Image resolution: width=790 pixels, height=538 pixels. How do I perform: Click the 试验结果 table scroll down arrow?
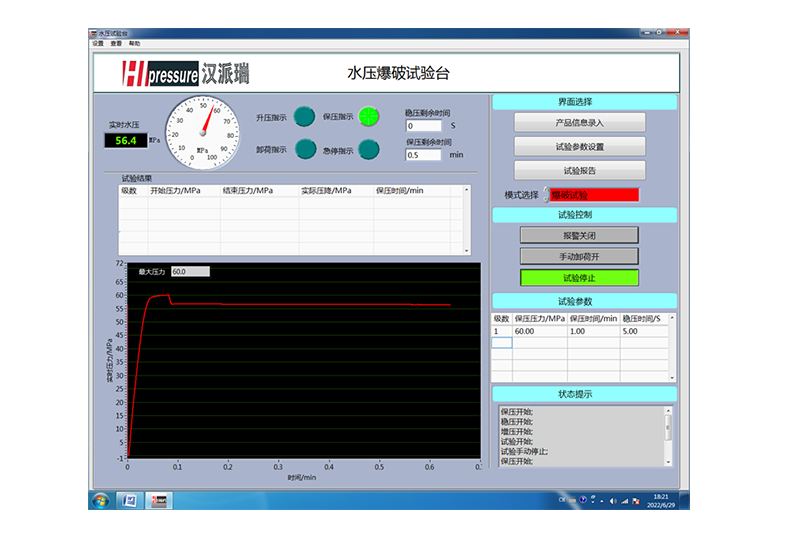(x=467, y=250)
